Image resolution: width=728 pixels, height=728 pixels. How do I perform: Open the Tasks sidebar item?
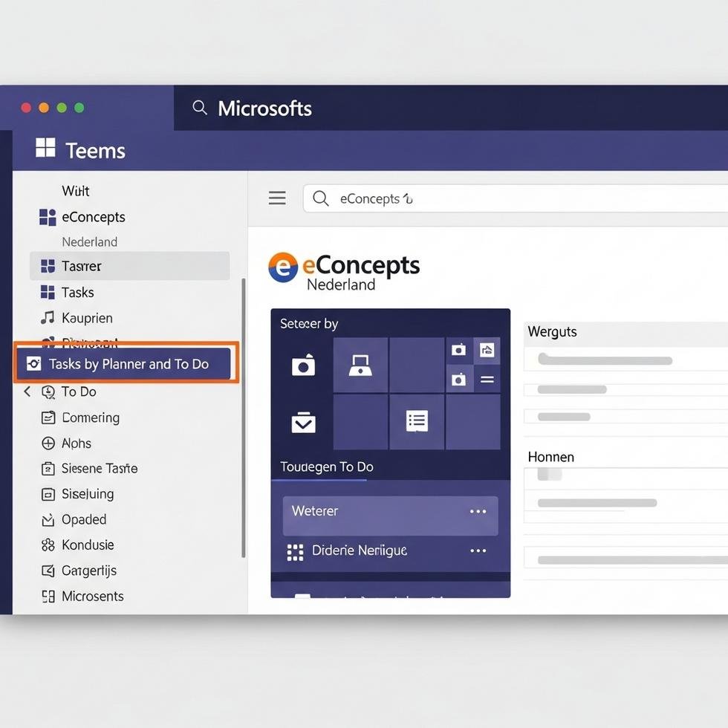tap(77, 292)
